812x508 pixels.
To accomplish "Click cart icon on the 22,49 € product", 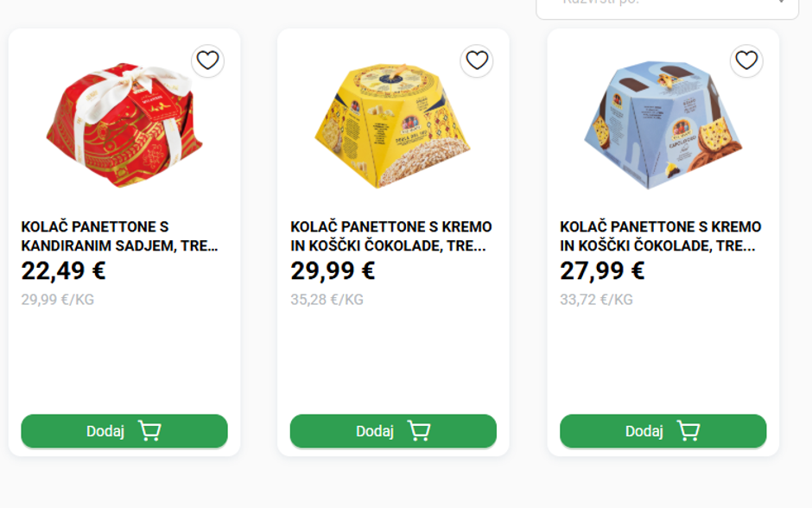I will point(149,431).
